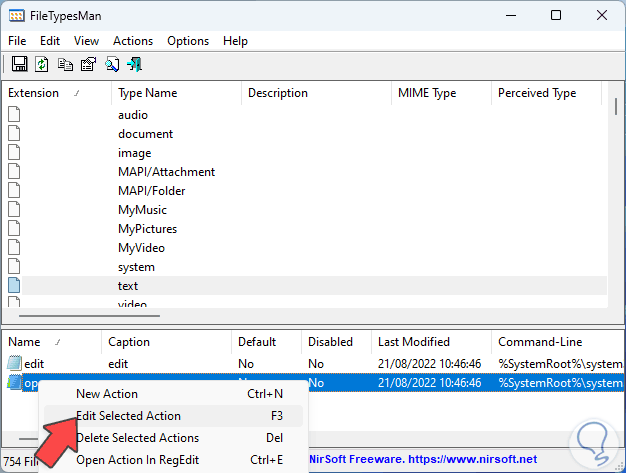Open the Properties toolbar icon

[x=88, y=65]
